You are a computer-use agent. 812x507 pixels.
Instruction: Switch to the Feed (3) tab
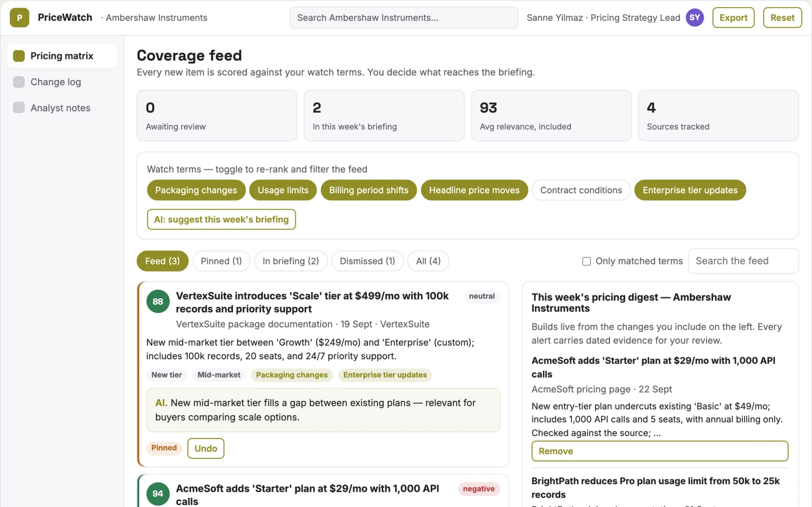(162, 261)
